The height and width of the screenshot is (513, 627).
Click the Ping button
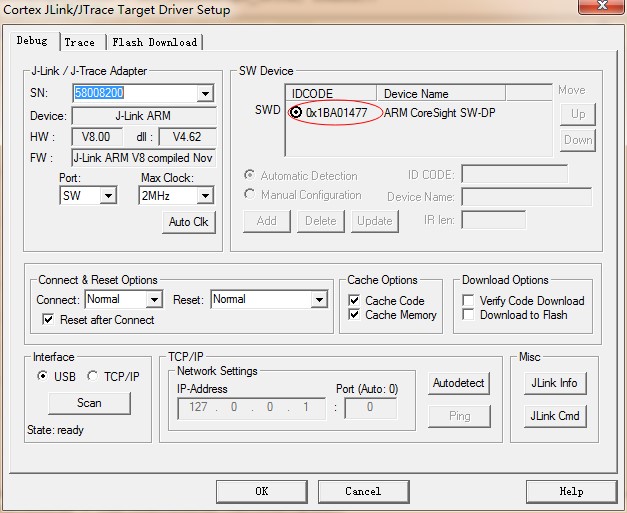[459, 416]
